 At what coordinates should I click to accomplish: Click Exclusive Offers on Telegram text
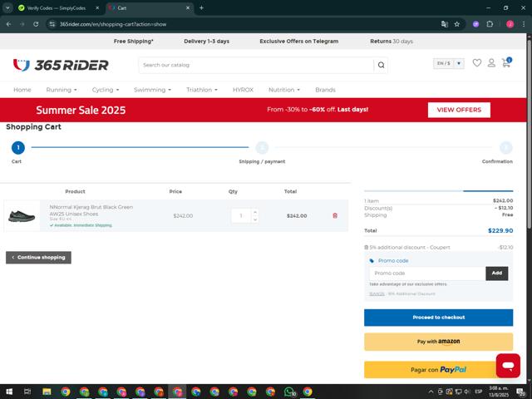click(x=299, y=41)
